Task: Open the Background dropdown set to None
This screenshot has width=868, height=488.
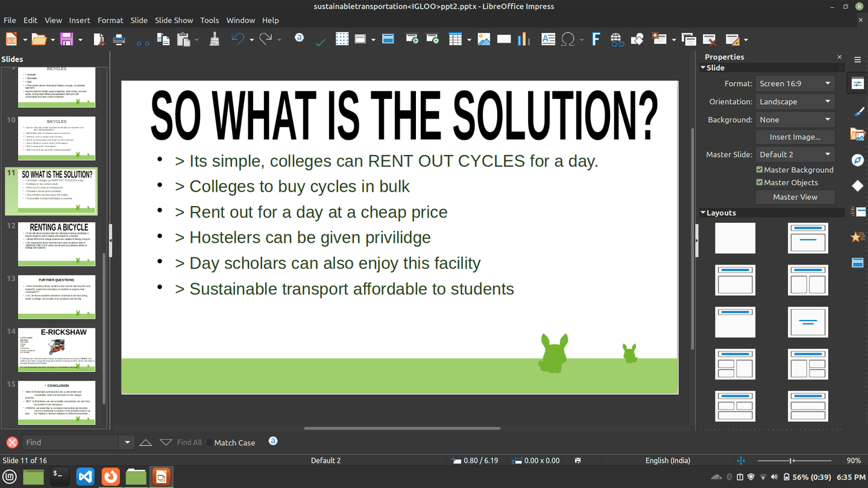Action: pyautogui.click(x=795, y=120)
